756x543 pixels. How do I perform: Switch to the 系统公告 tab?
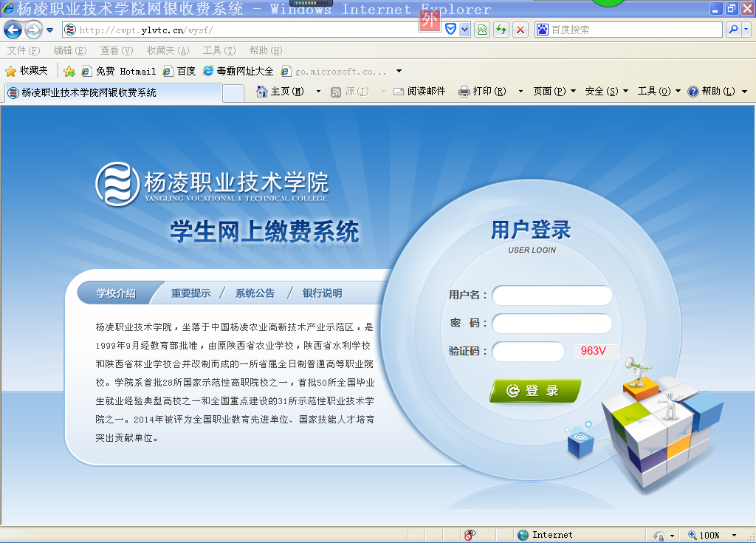255,293
